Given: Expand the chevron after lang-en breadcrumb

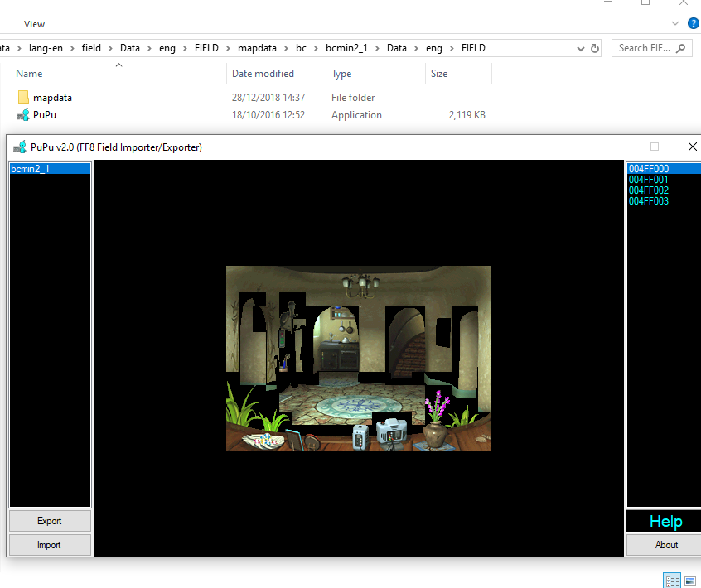Looking at the screenshot, I should (72, 48).
